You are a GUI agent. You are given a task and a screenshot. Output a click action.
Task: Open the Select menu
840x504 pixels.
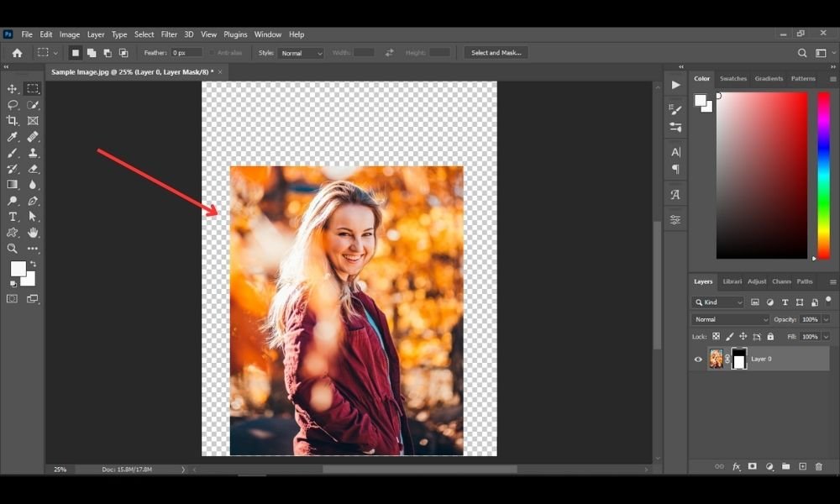point(144,34)
